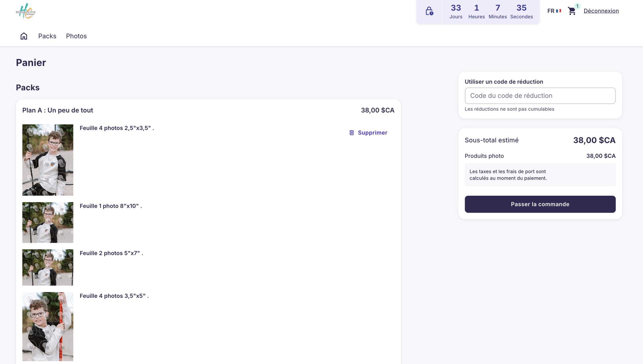Viewport: 643px width, 364px height.
Task: Click the Hélène Côté logo
Action: coord(26,11)
